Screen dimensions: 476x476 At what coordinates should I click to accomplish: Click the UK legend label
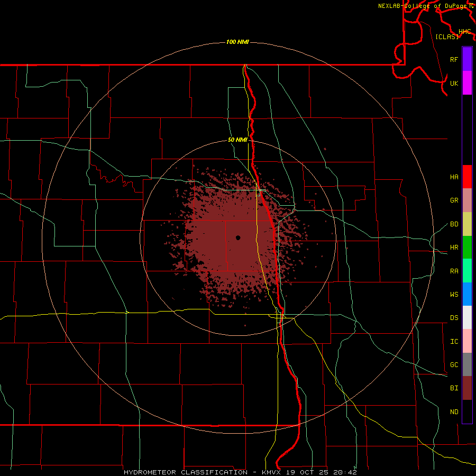[454, 83]
